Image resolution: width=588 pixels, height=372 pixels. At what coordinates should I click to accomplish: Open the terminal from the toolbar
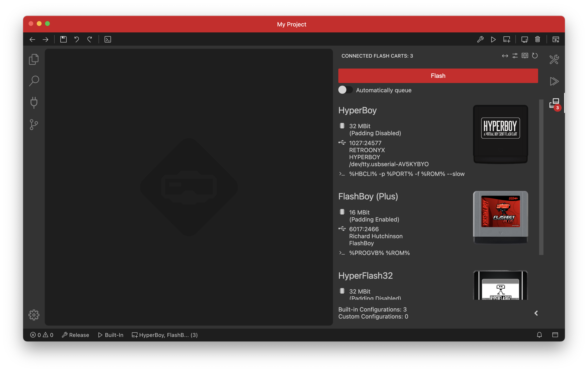tap(108, 39)
